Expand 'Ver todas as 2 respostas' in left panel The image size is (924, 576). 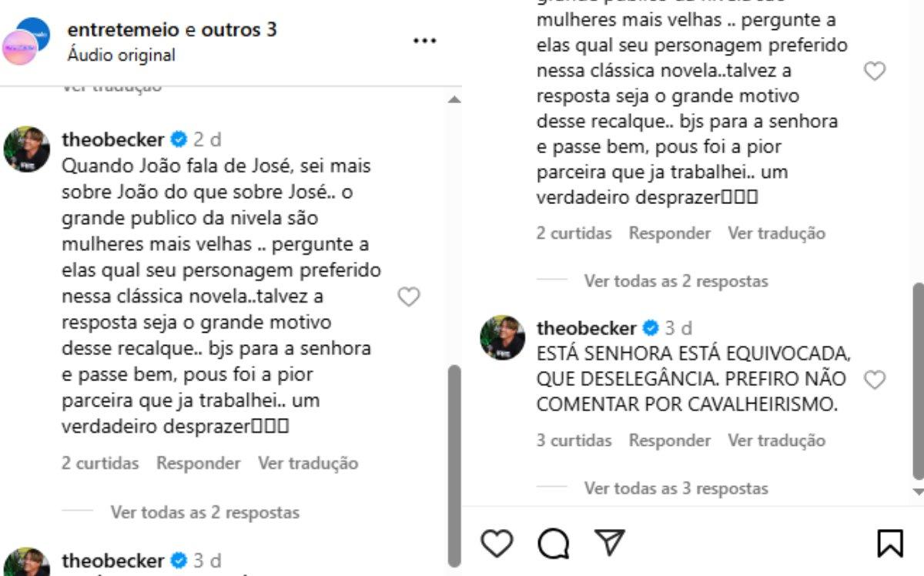[205, 512]
